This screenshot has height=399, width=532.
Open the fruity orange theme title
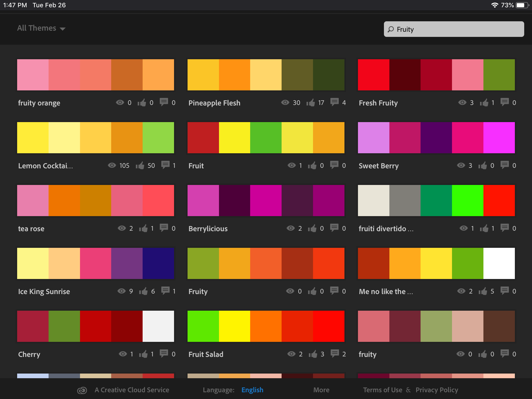coord(39,103)
